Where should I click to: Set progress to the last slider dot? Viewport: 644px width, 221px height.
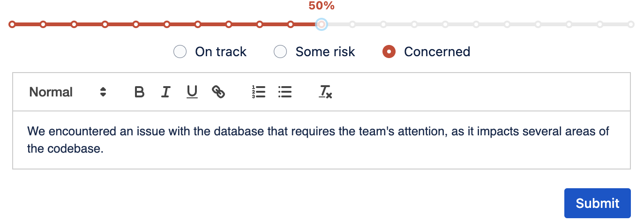(x=631, y=24)
